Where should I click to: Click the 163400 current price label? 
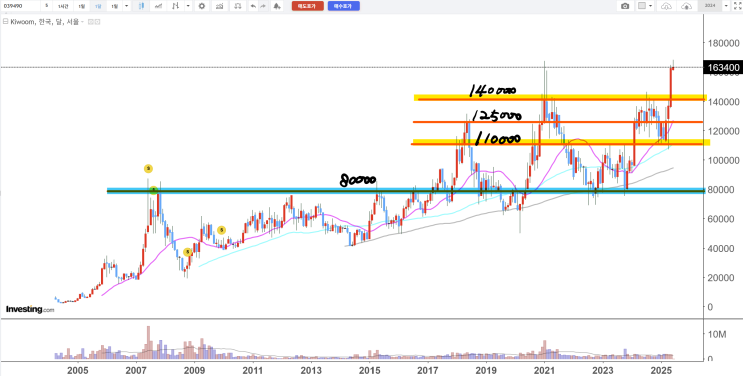tap(723, 68)
